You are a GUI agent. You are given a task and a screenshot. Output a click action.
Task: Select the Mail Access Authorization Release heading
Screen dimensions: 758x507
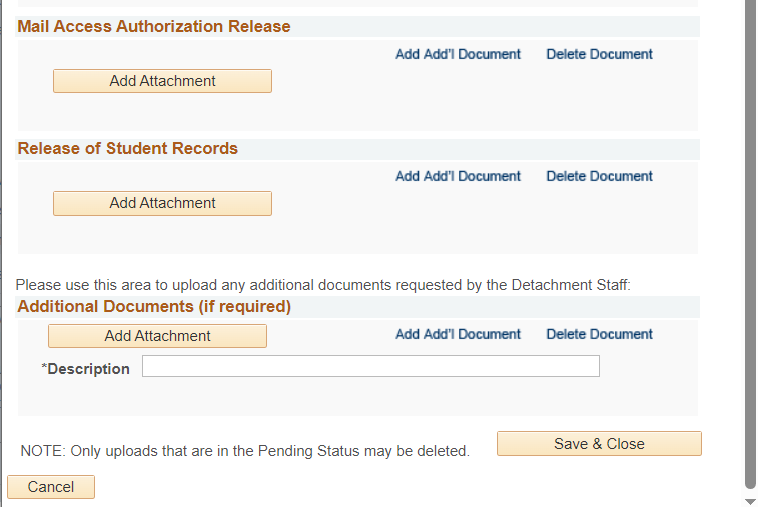click(154, 27)
